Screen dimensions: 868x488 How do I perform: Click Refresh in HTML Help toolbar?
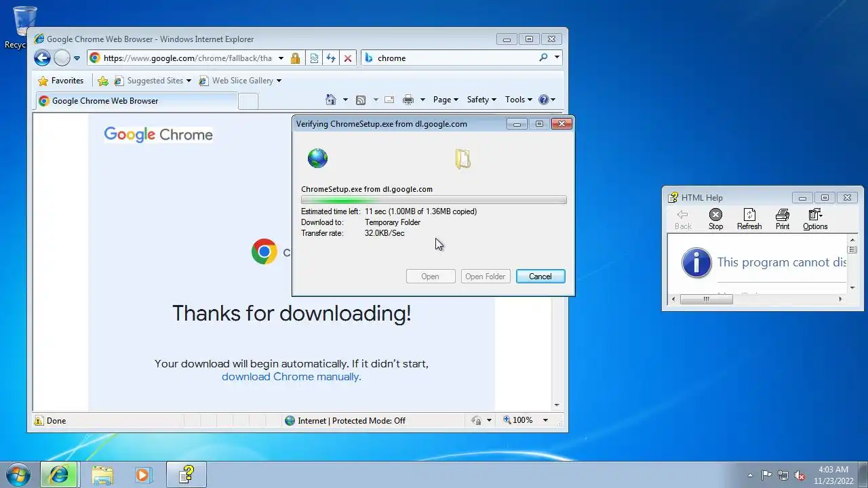coord(749,219)
